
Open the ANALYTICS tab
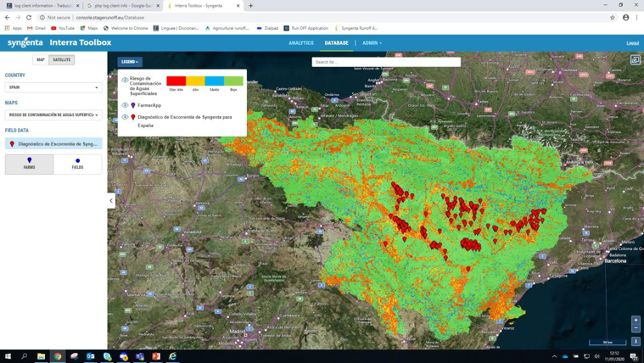(301, 43)
